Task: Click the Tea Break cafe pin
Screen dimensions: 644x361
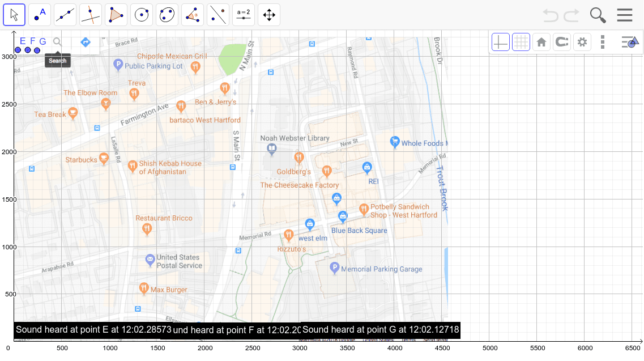Action: click(72, 113)
